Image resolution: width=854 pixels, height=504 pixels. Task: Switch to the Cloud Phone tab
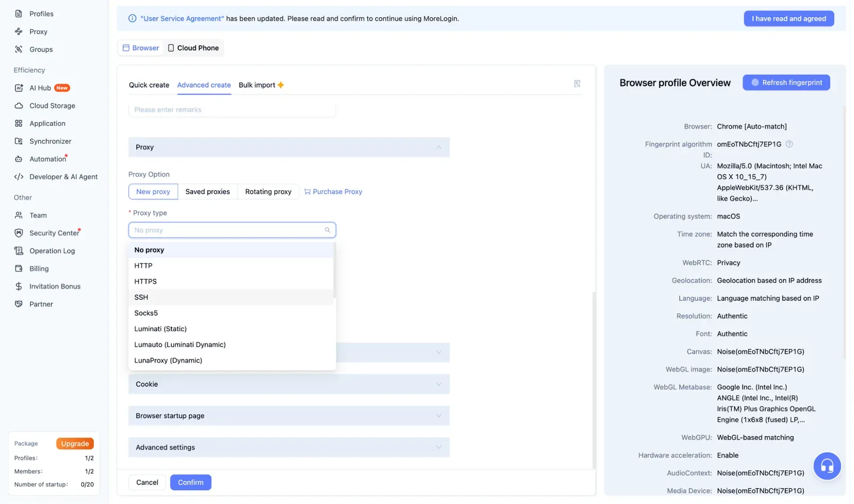(x=193, y=48)
